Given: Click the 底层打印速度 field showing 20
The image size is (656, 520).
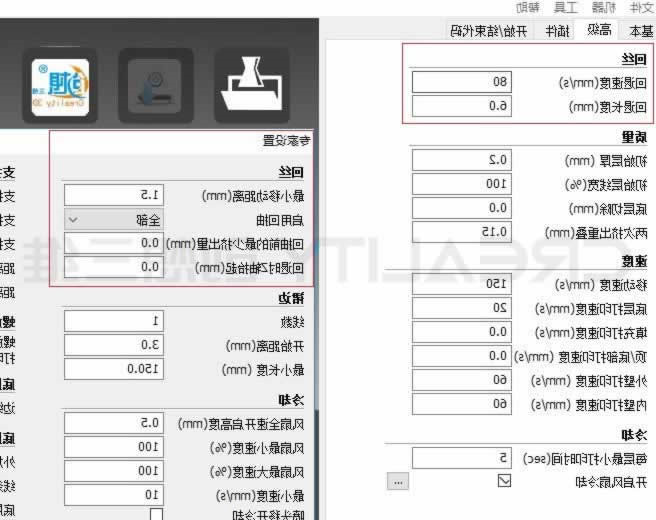Looking at the screenshot, I should pyautogui.click(x=462, y=308).
